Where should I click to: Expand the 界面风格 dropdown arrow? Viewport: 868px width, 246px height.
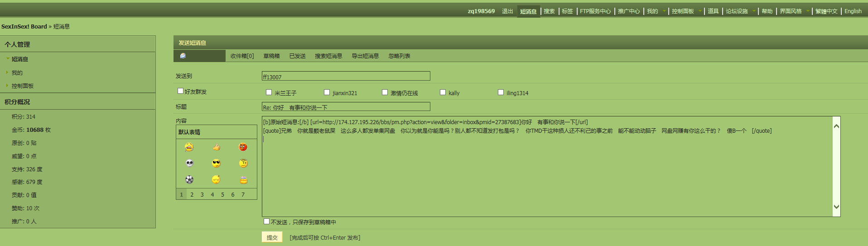(x=808, y=11)
